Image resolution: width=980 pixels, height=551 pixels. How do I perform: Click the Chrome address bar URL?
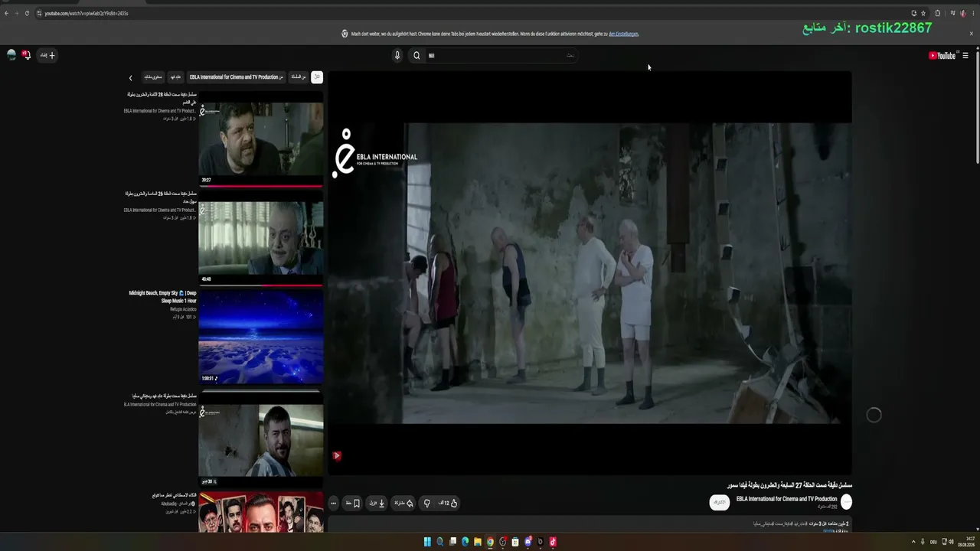pos(87,13)
